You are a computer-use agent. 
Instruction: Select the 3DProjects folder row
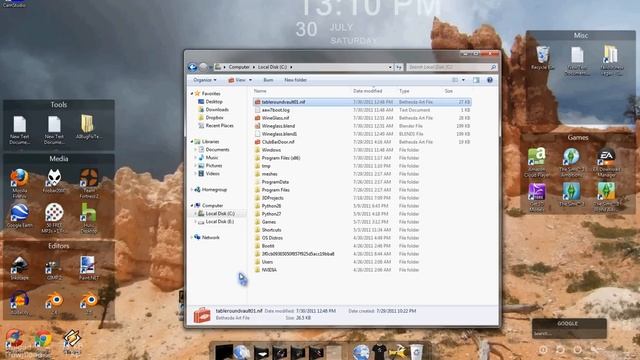pyautogui.click(x=362, y=198)
